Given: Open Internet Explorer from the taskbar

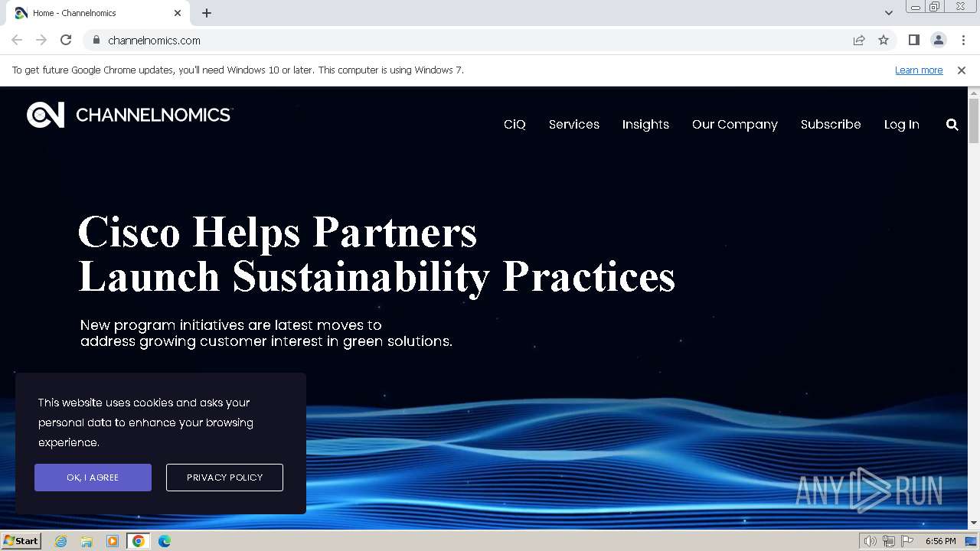Looking at the screenshot, I should 61,541.
